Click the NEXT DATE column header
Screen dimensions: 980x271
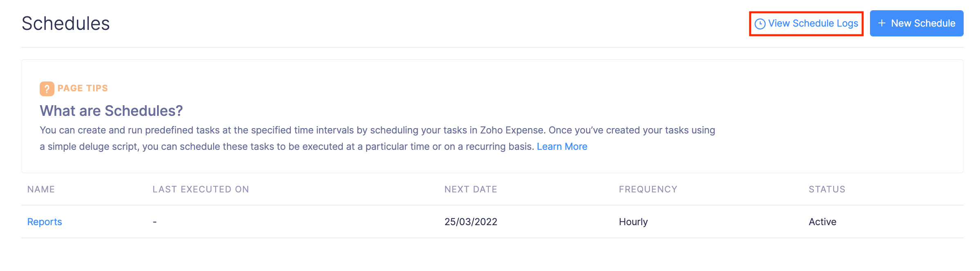[470, 189]
